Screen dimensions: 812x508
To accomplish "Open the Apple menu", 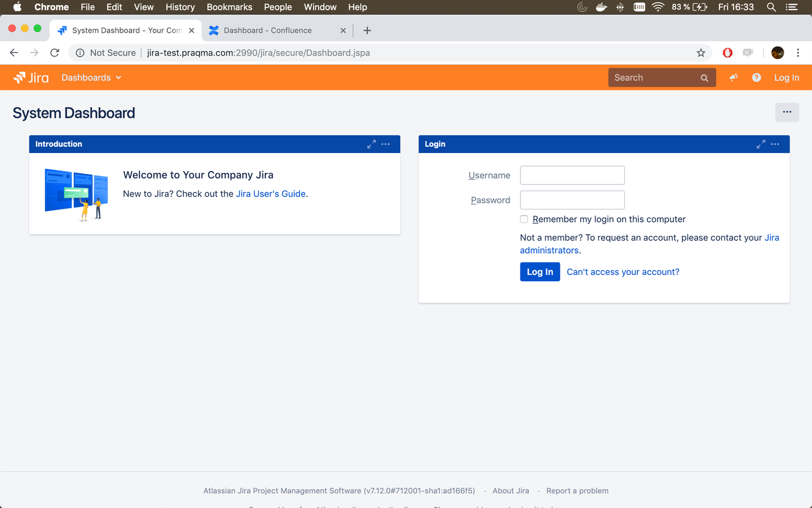I will pyautogui.click(x=17, y=7).
